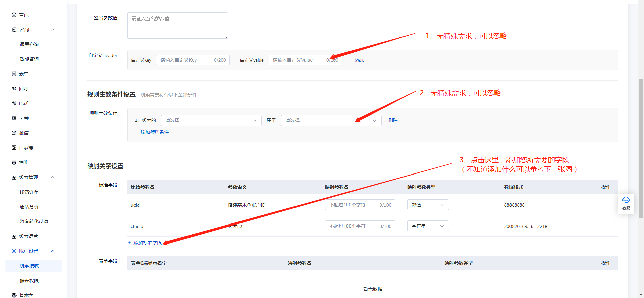Focus the 签名参数值 text area
The image size is (644, 298).
tap(178, 26)
